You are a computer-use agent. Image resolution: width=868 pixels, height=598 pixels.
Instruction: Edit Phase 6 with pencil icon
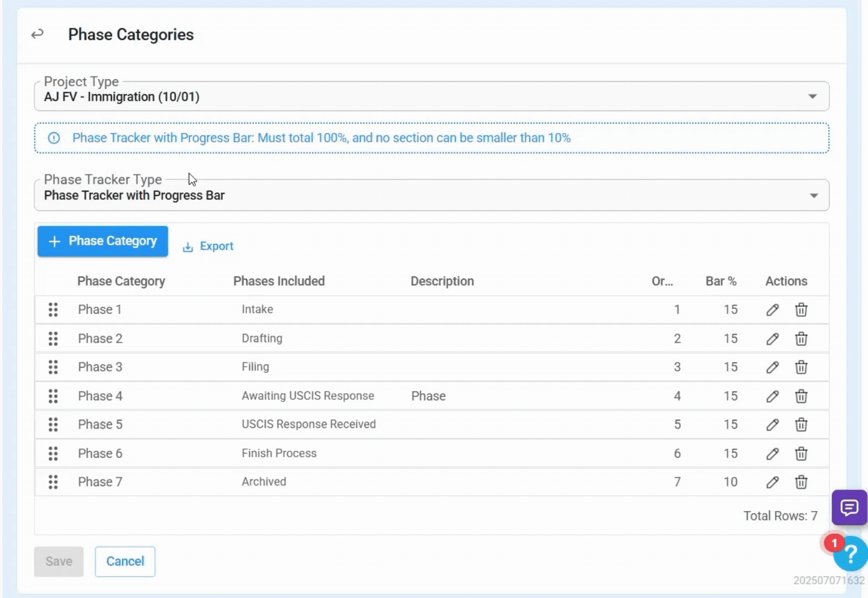pos(773,453)
